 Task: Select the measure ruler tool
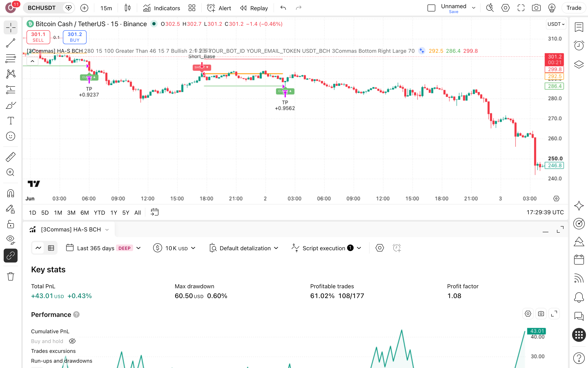[11, 157]
